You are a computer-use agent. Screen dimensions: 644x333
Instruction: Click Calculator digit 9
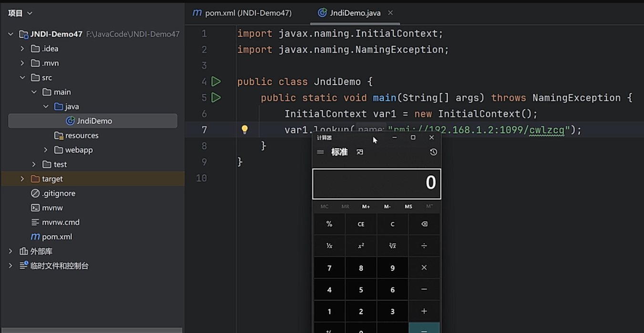pyautogui.click(x=392, y=268)
